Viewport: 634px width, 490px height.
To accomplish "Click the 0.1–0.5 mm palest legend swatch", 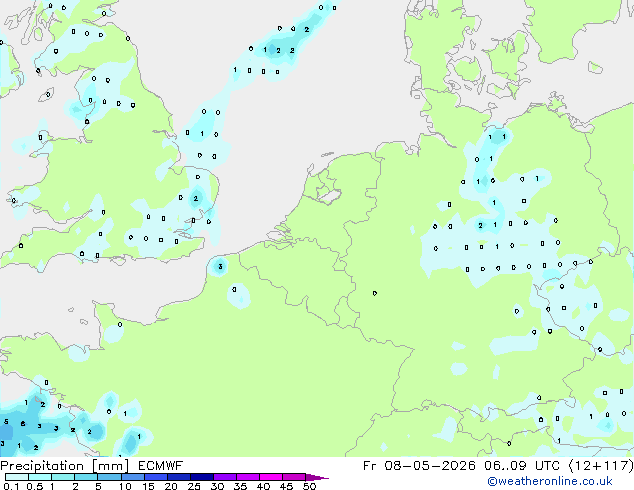I will (x=17, y=477).
